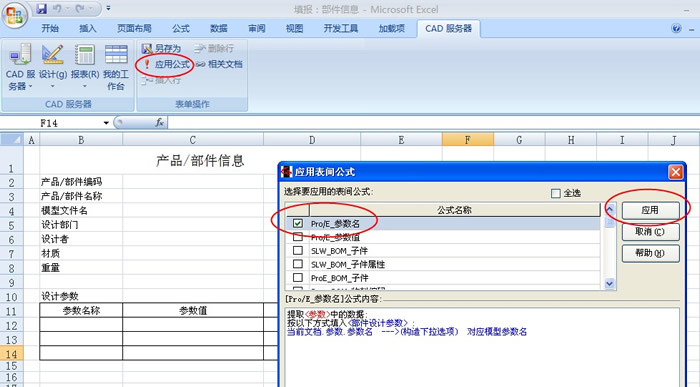Open the 公式 ribbon tab
Image resolution: width=700 pixels, height=387 pixels.
coord(181,29)
